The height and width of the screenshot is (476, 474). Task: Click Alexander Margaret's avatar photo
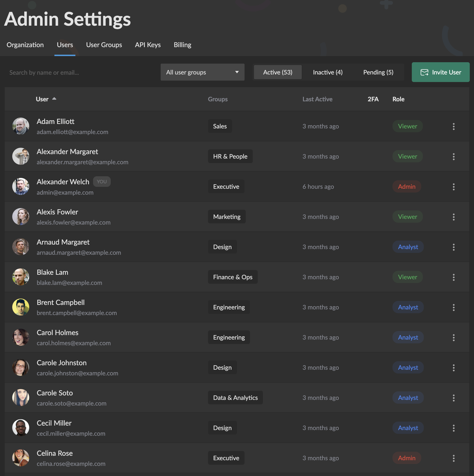[21, 156]
